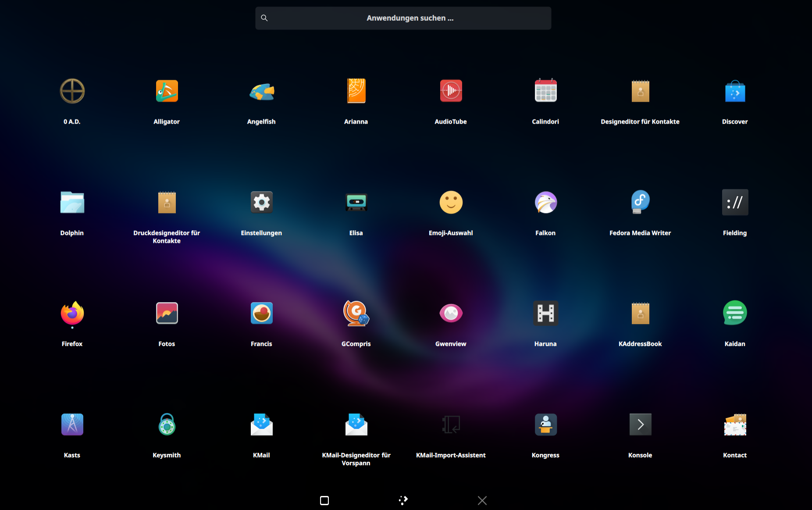812x510 pixels.
Task: Open the Keysmith authenticator
Action: click(167, 424)
